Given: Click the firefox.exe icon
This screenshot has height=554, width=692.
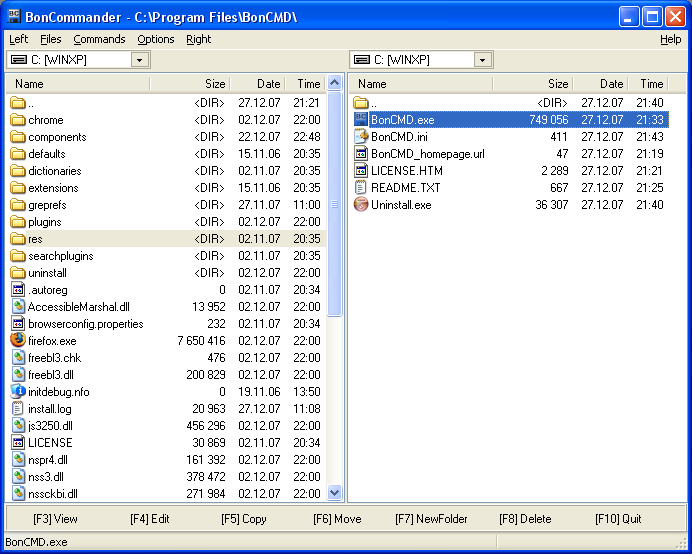Looking at the screenshot, I should [x=18, y=340].
